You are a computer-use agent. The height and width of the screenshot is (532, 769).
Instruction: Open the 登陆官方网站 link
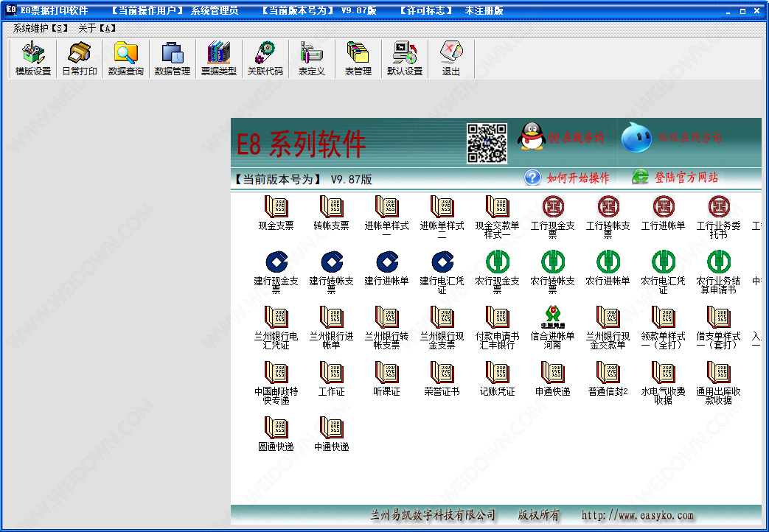[x=675, y=177]
